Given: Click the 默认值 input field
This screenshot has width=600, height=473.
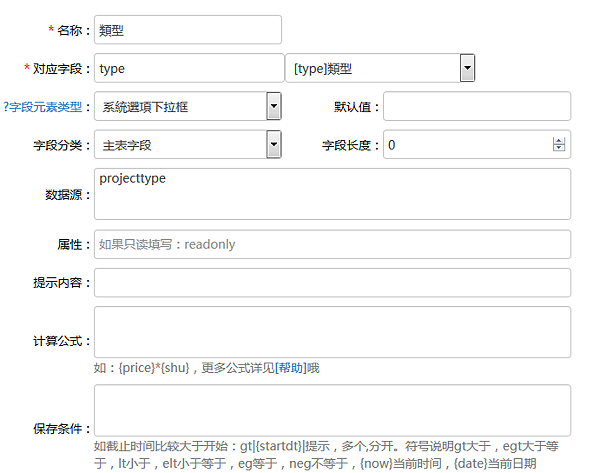Looking at the screenshot, I should [477, 106].
